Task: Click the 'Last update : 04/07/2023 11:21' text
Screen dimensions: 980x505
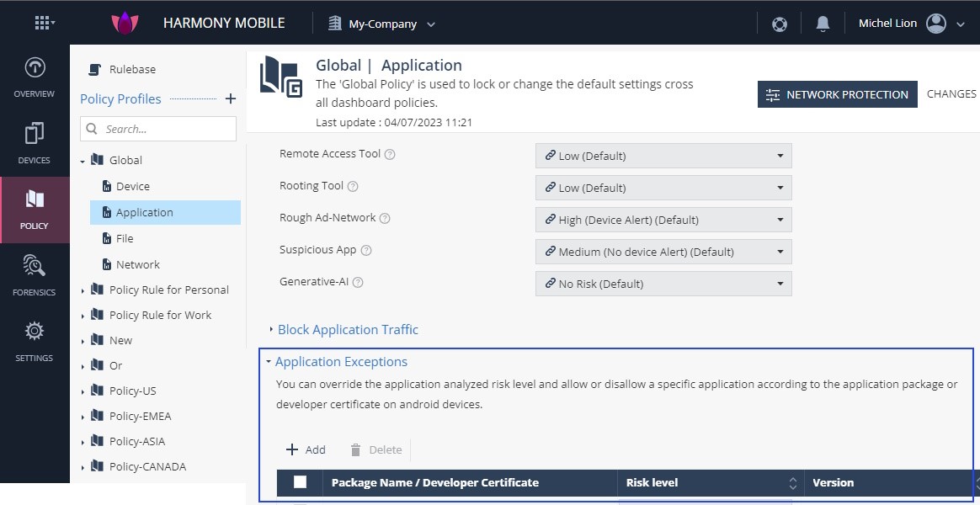Action: (394, 123)
